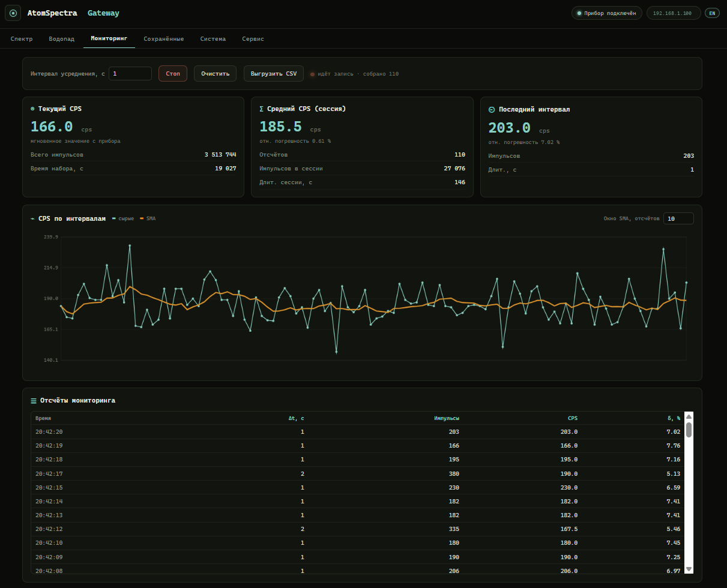727x588 pixels.
Task: Toggle the сырые series in chart legend
Action: 122,218
